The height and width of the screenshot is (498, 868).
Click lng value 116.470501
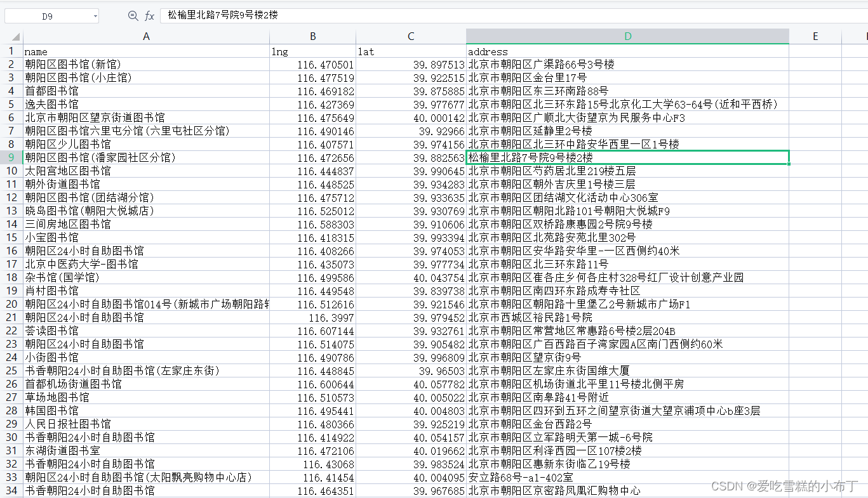coord(312,64)
